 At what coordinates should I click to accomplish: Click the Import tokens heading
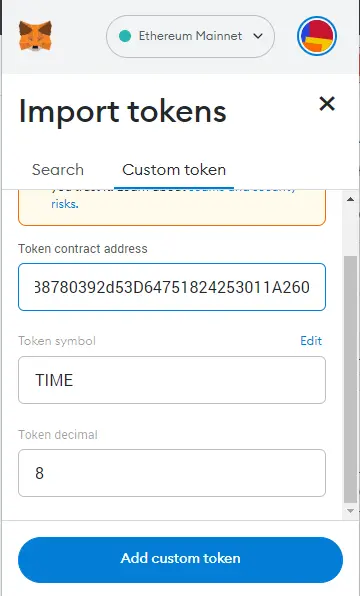122,111
